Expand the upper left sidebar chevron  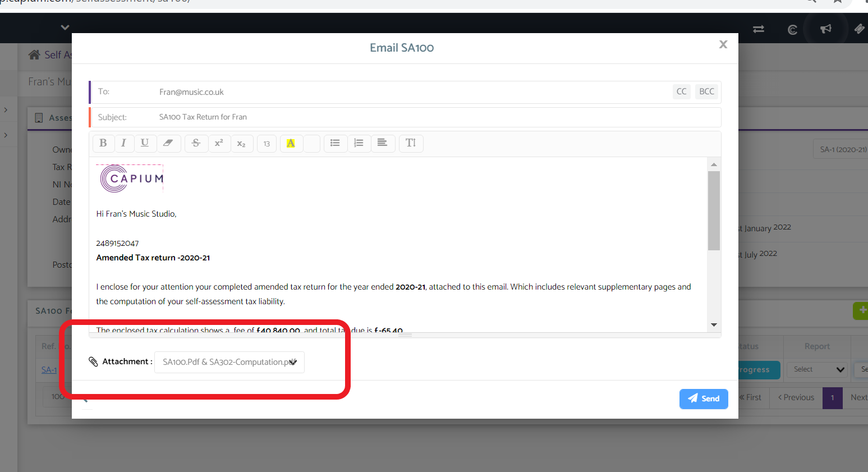pyautogui.click(x=6, y=110)
